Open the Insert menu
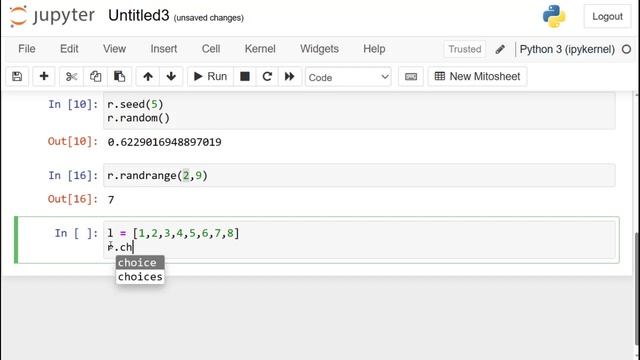Screen dimensions: 640x360 click(x=164, y=49)
